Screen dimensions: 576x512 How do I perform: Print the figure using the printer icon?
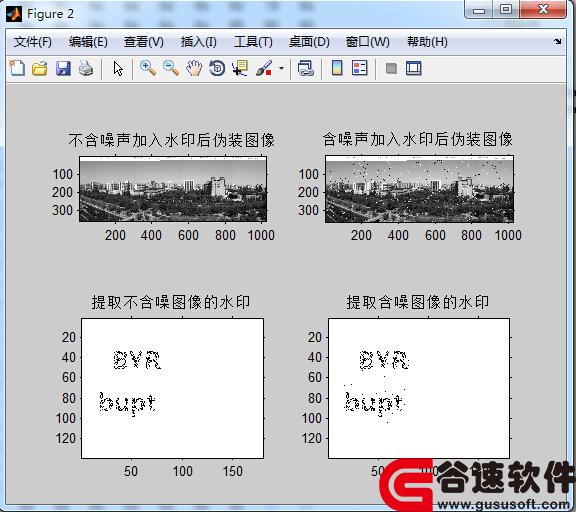pyautogui.click(x=86, y=68)
